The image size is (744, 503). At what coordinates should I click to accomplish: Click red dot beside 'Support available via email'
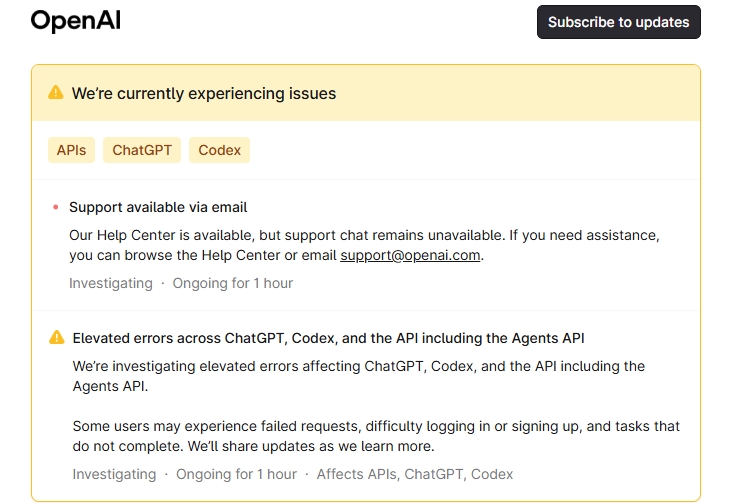56,207
